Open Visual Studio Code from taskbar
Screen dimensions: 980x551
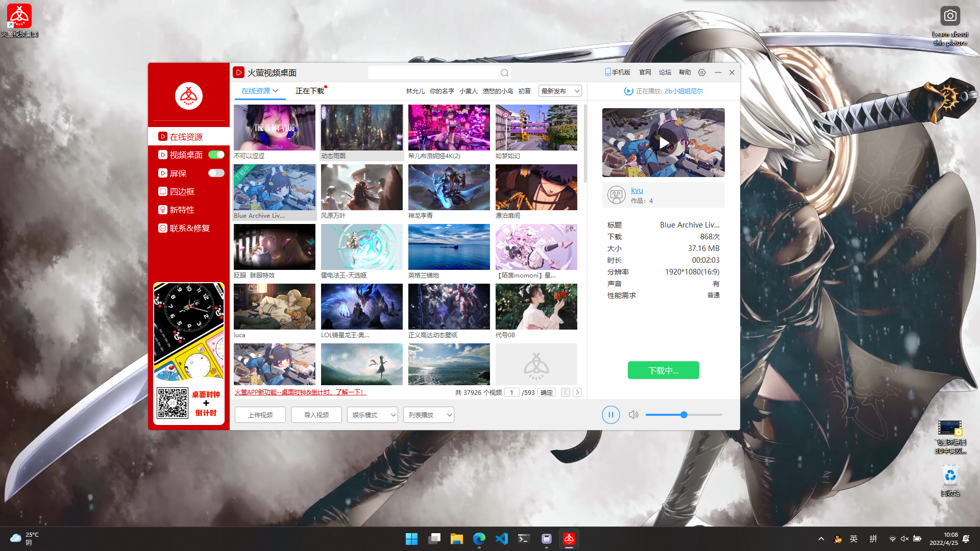pyautogui.click(x=501, y=539)
